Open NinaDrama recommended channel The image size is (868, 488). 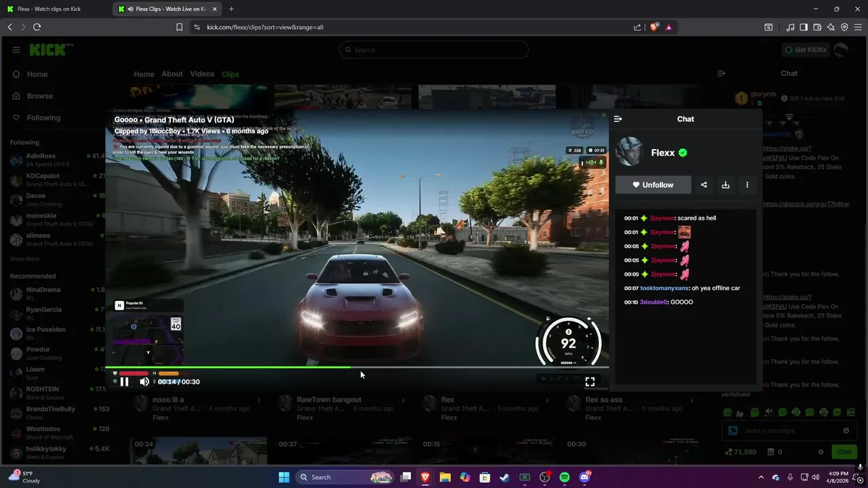click(57, 293)
